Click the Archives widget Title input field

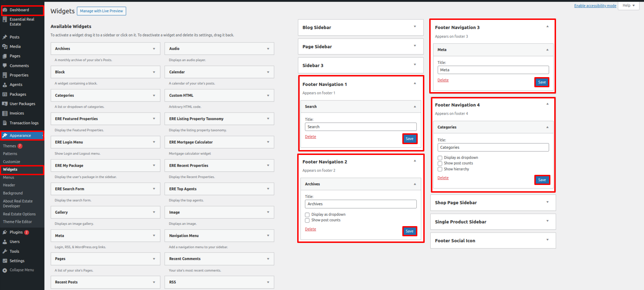tap(360, 204)
